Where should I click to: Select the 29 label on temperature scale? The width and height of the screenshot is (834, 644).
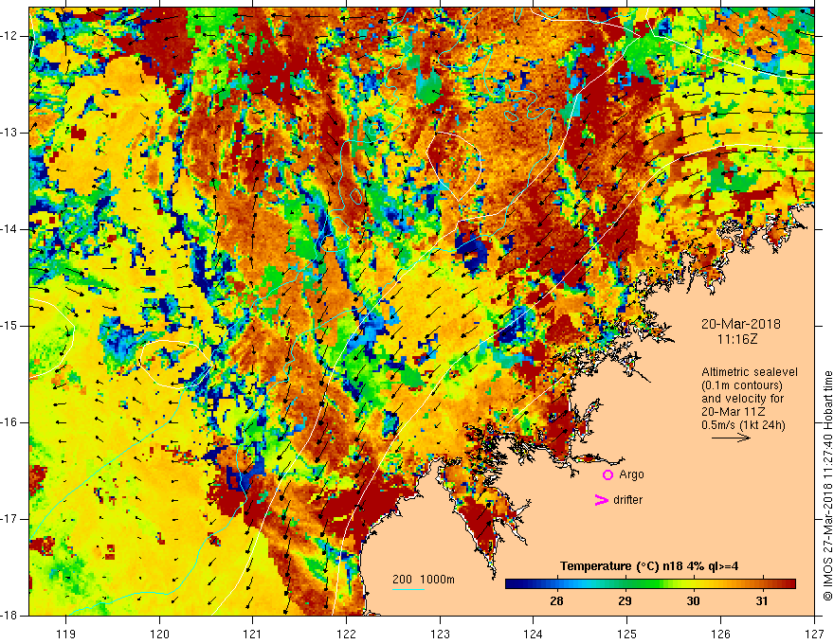pyautogui.click(x=625, y=601)
